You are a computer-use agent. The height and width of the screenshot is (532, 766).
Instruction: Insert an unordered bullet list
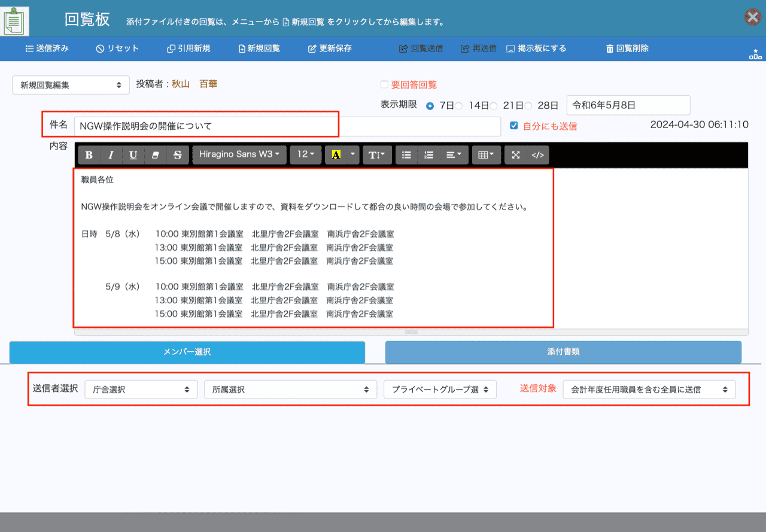pyautogui.click(x=406, y=155)
